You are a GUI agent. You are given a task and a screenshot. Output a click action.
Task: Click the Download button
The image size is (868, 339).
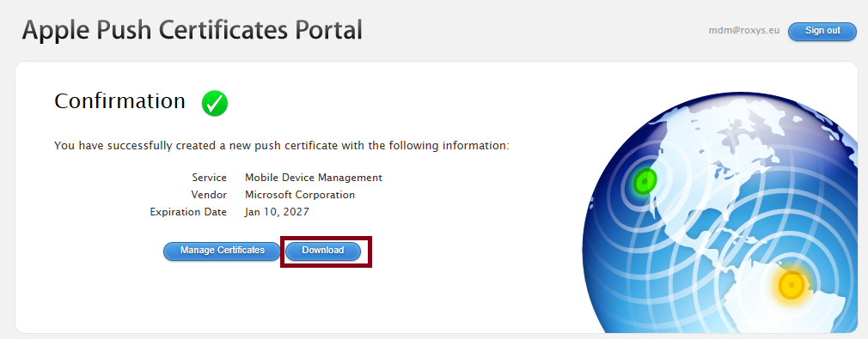pos(323,251)
